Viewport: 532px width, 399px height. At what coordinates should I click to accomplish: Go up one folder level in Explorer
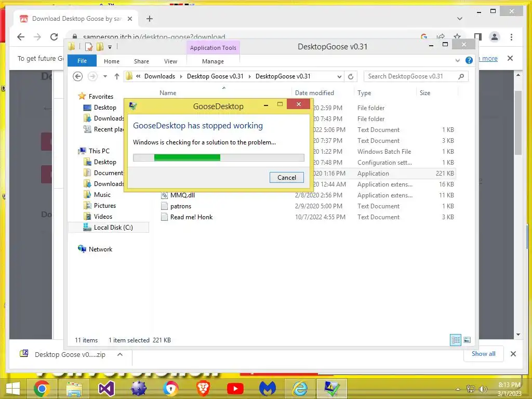pos(117,77)
